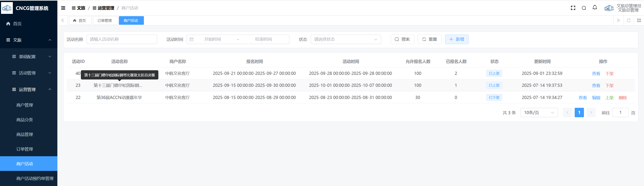
Task: Open the search magnifier icon in the header
Action: coord(584,8)
